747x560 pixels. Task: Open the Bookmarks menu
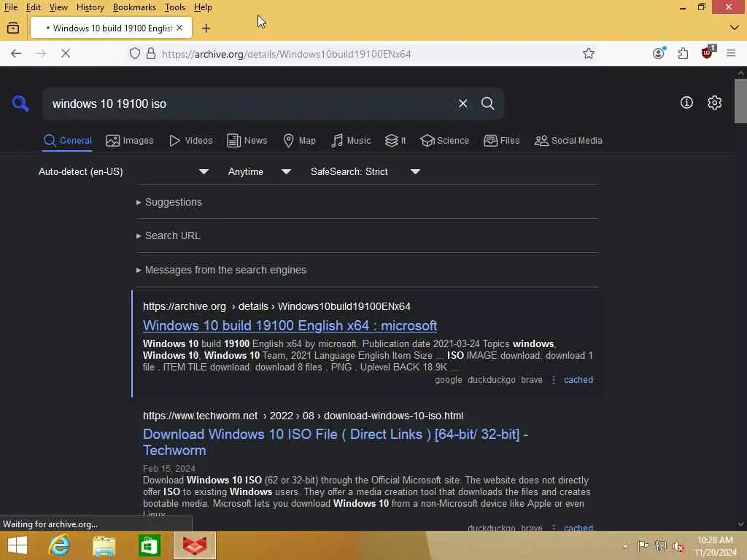click(x=134, y=7)
